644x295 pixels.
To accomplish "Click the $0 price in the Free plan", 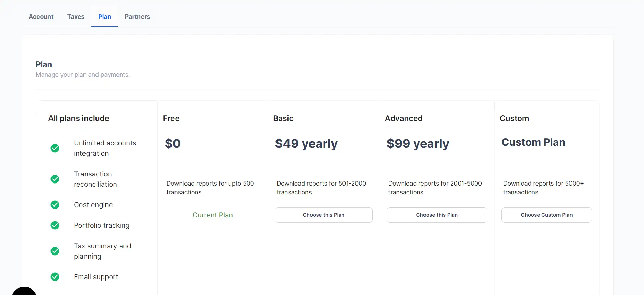I will click(x=173, y=144).
